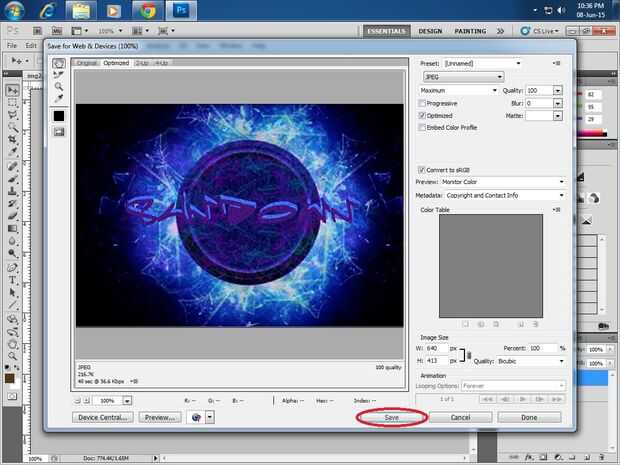Open the Preview Monitor Color dropdown
Image resolution: width=620 pixels, height=465 pixels.
tap(503, 182)
